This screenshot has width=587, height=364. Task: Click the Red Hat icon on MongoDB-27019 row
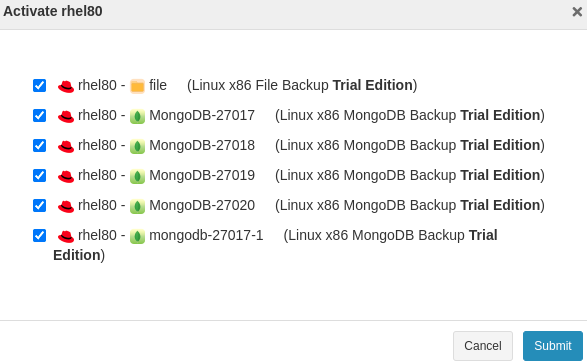pos(66,176)
